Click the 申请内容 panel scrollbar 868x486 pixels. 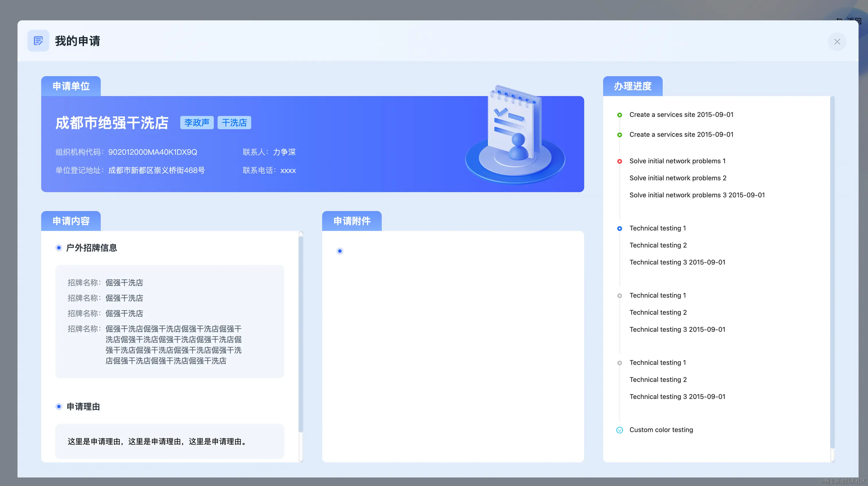click(x=301, y=334)
